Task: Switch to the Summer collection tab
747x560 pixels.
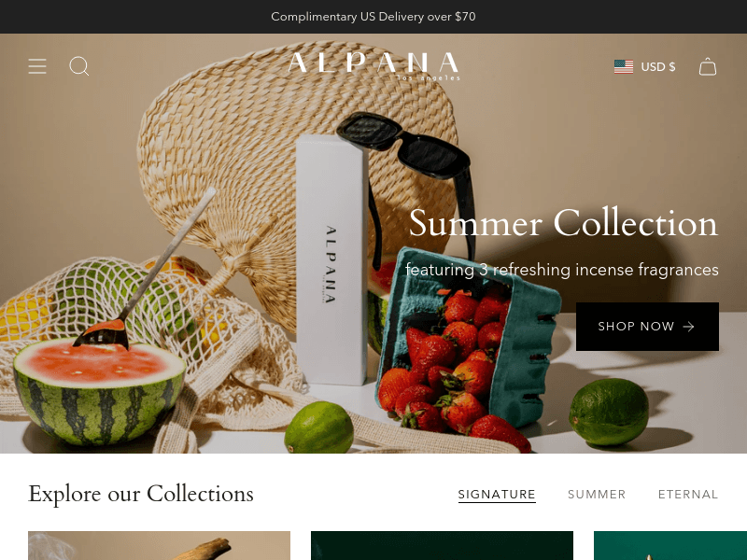Action: coord(597,495)
